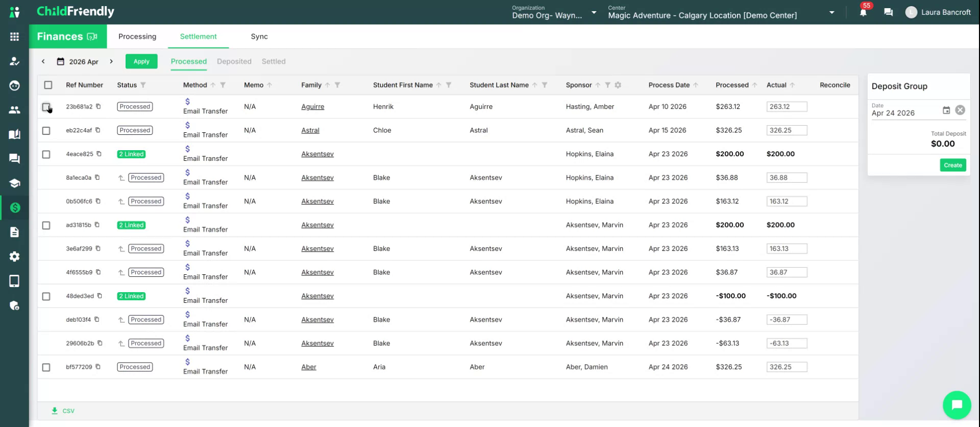Edit the Actual amount field showing -36.87

787,320
